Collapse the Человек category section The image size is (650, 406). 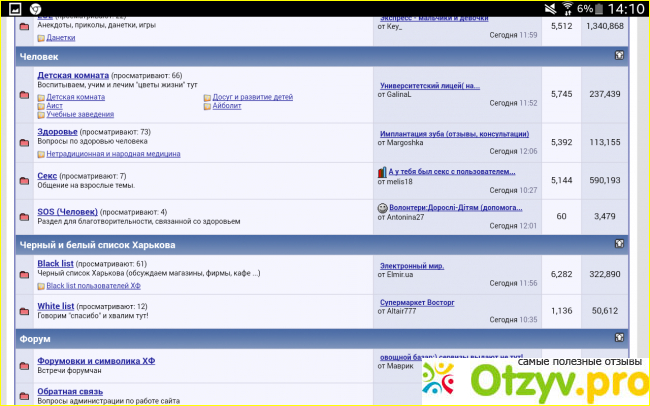pos(620,57)
